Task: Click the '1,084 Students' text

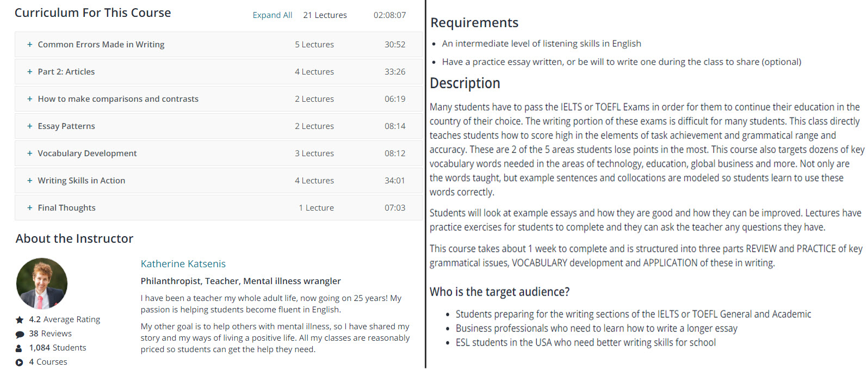Action: coord(58,348)
